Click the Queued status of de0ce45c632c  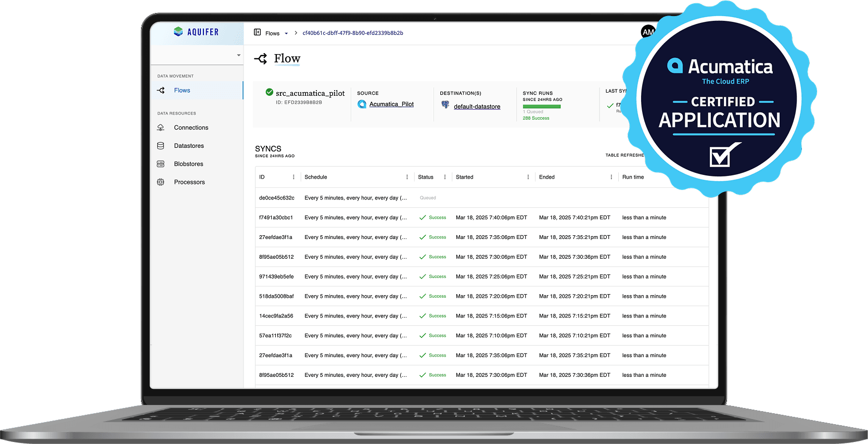tap(428, 198)
